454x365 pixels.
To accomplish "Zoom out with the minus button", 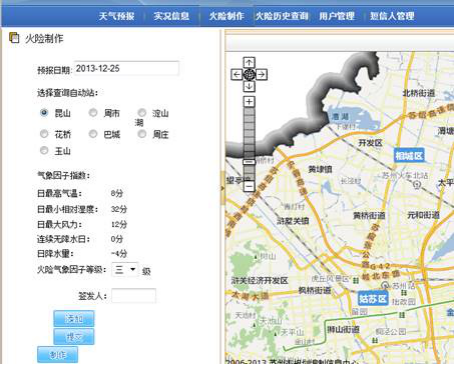I will coord(249,186).
